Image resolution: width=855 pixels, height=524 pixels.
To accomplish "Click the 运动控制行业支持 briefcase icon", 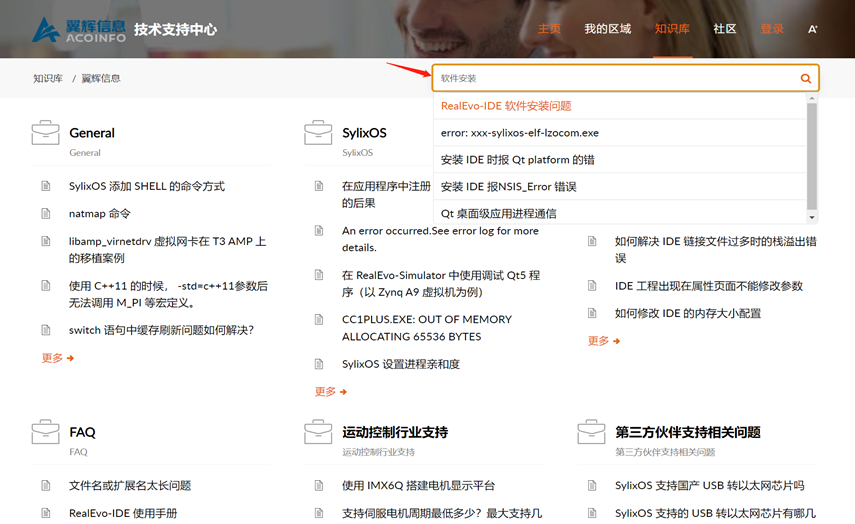I will click(318, 432).
